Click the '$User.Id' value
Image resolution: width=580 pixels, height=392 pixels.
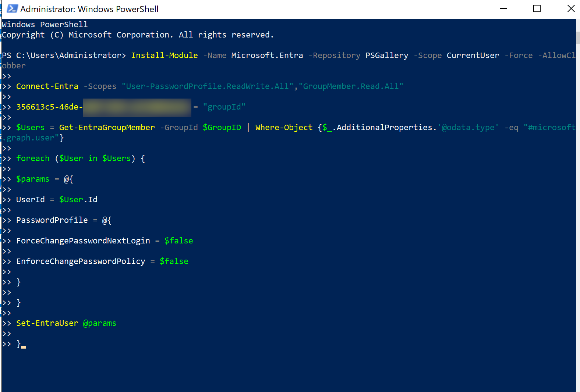click(x=78, y=200)
